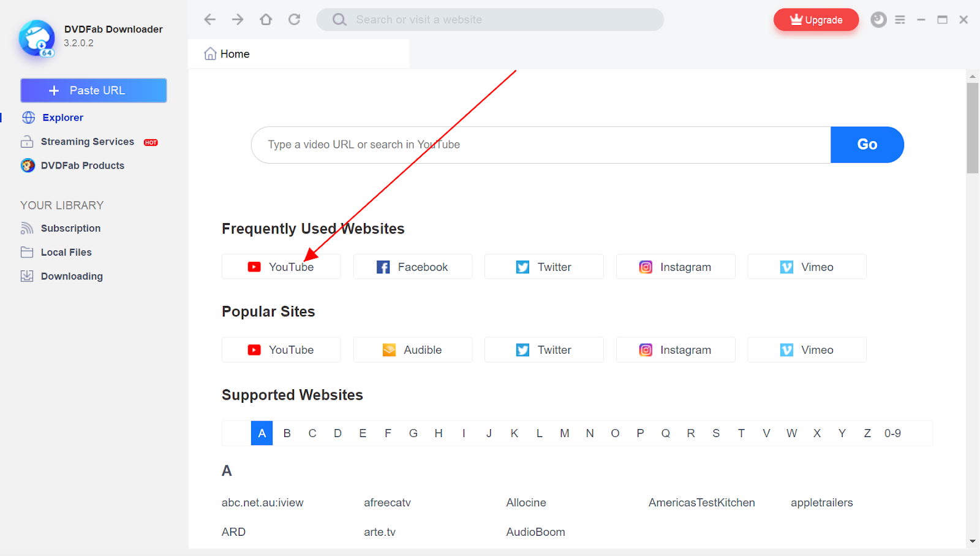Select letter N in the alphabet filter
This screenshot has width=980, height=556.
click(590, 433)
